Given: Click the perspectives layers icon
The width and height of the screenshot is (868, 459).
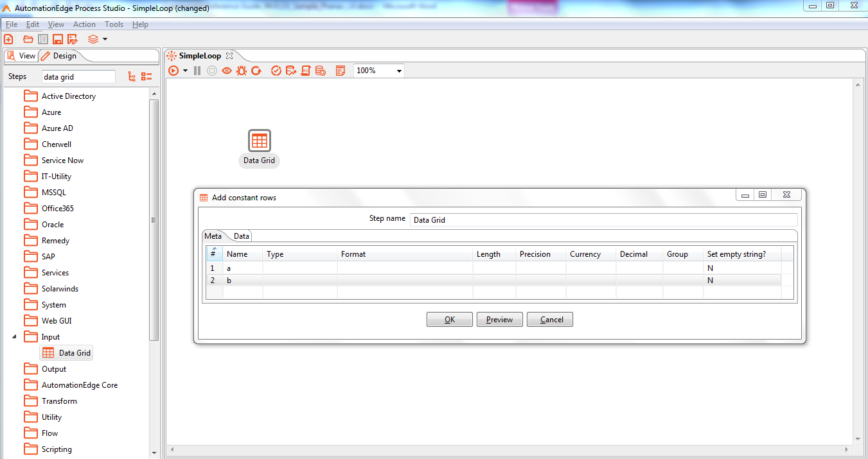Looking at the screenshot, I should [x=93, y=39].
